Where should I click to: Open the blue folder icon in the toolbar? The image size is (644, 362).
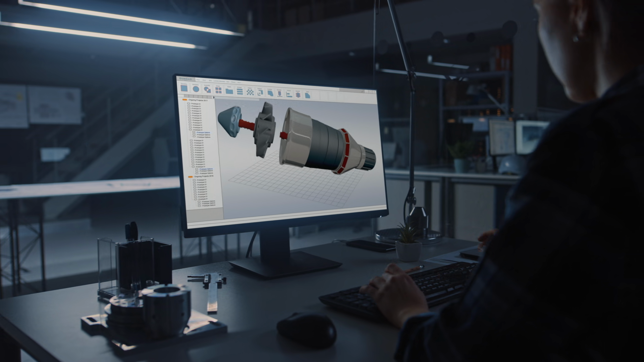click(x=229, y=91)
